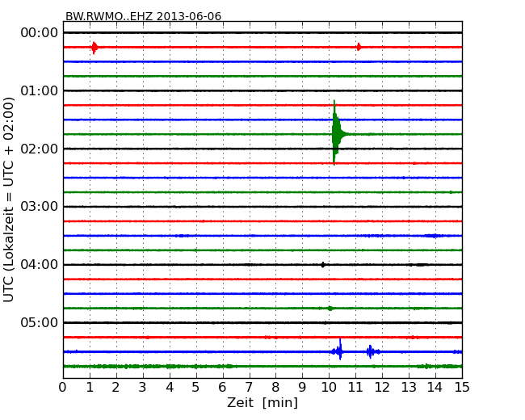Click the first red spike on the 00:15 trace
525x420 pixels.
click(94, 48)
